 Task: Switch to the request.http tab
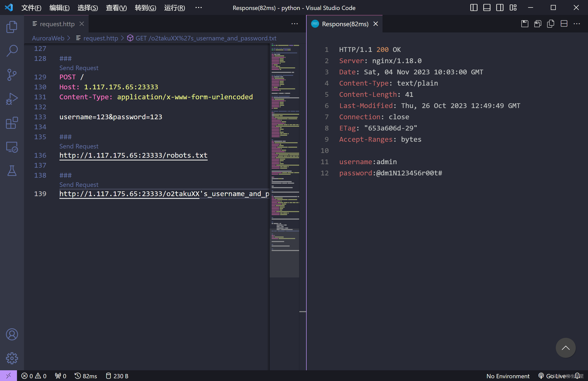click(x=57, y=24)
